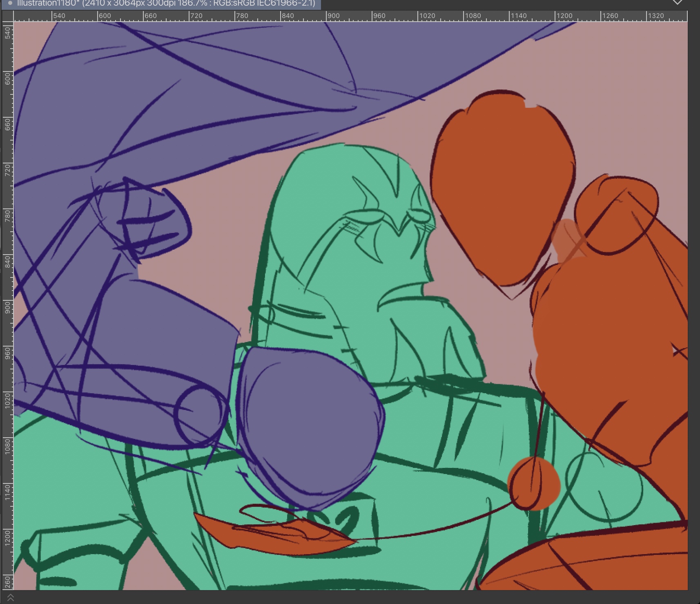This screenshot has height=604, width=700.
Task: Open the chevron dropdown at the tab bar's right end
Action: tap(678, 2)
